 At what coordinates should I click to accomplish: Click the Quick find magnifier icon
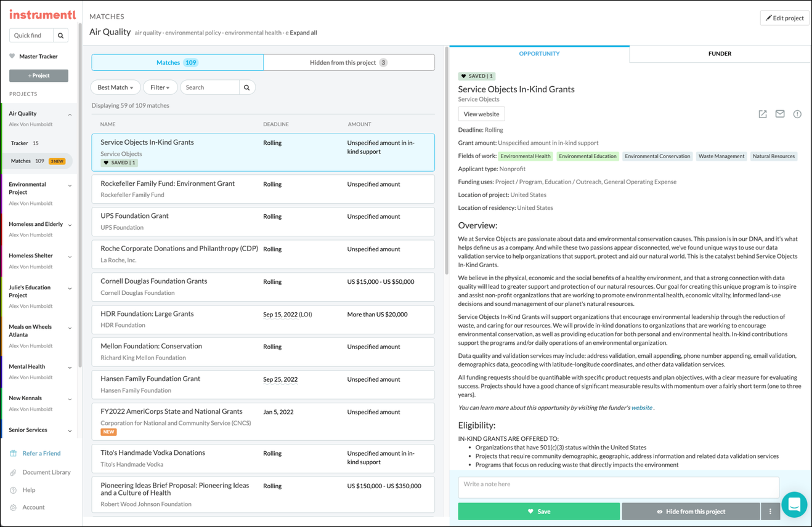click(x=61, y=36)
